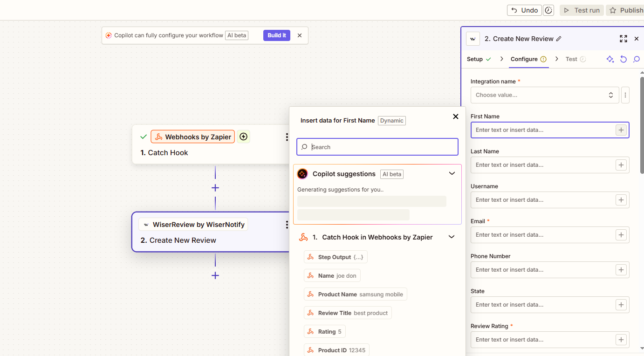Click the Email input field
Image resolution: width=644 pixels, height=356 pixels.
tap(542, 235)
